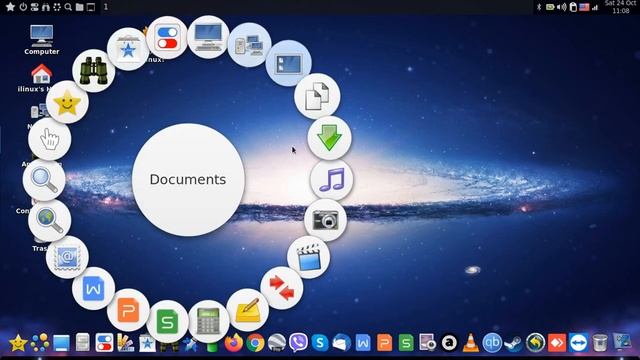
Task: Open the star menu in the top panel
Action: 10,7
